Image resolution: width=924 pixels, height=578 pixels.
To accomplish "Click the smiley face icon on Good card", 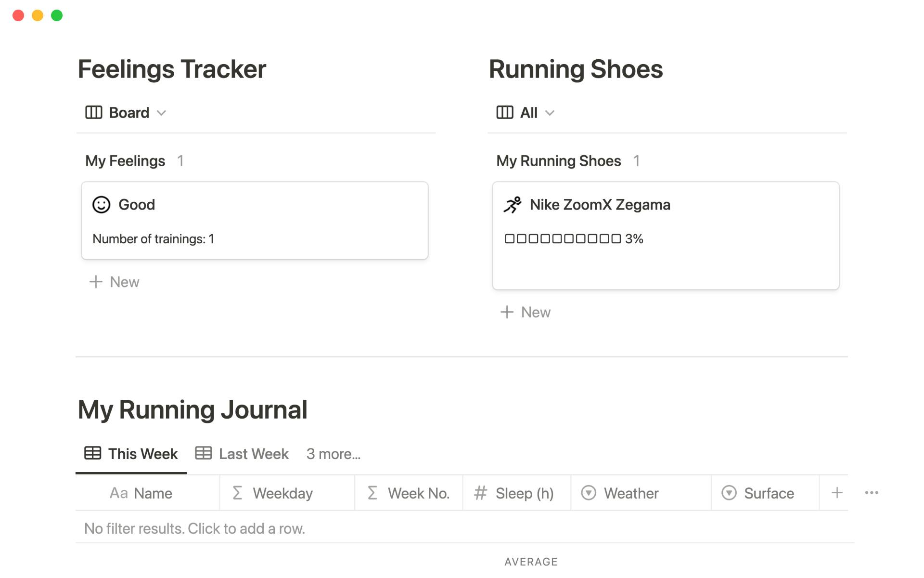I will (x=101, y=205).
